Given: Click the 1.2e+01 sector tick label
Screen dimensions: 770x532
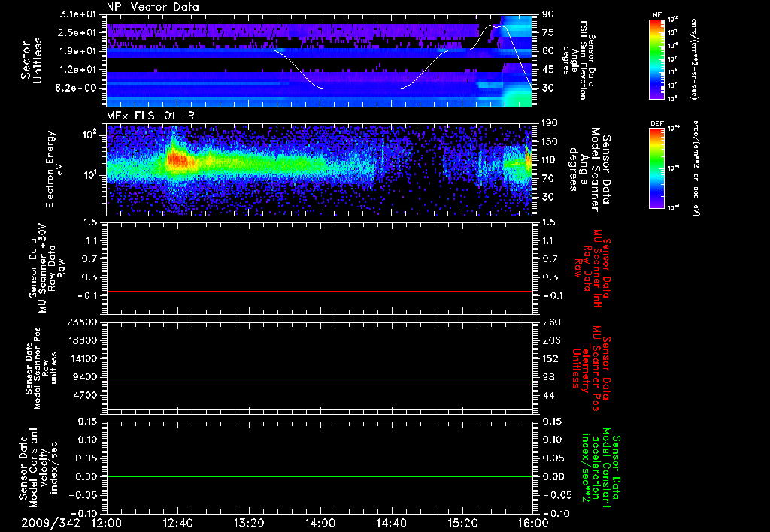Looking at the screenshot, I should pos(78,70).
